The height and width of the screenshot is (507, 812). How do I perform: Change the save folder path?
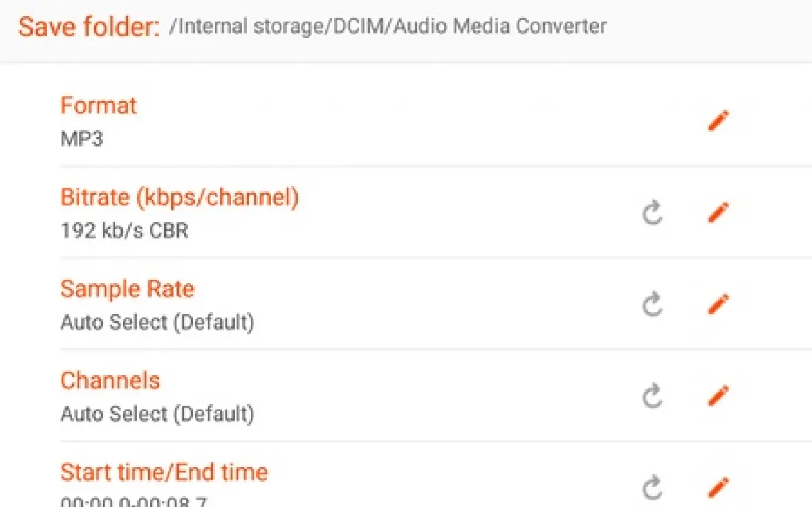pos(388,26)
